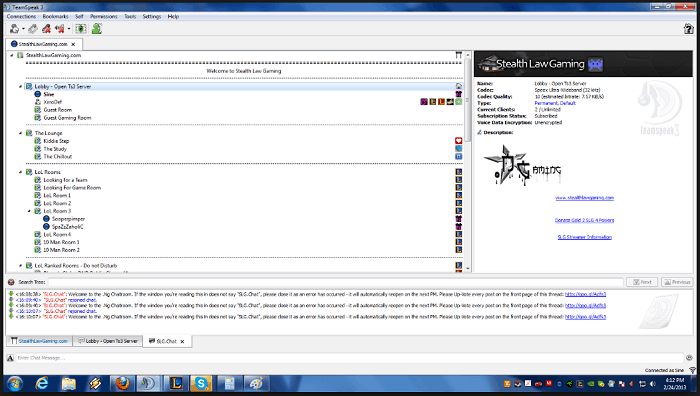
Task: Select user Sine in Lobby channel
Action: click(49, 94)
